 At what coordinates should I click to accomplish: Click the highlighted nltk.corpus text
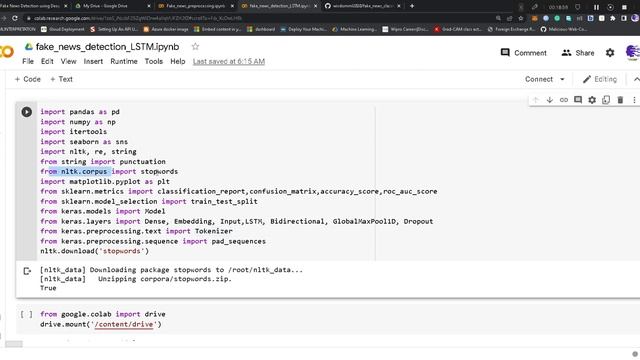[84, 171]
